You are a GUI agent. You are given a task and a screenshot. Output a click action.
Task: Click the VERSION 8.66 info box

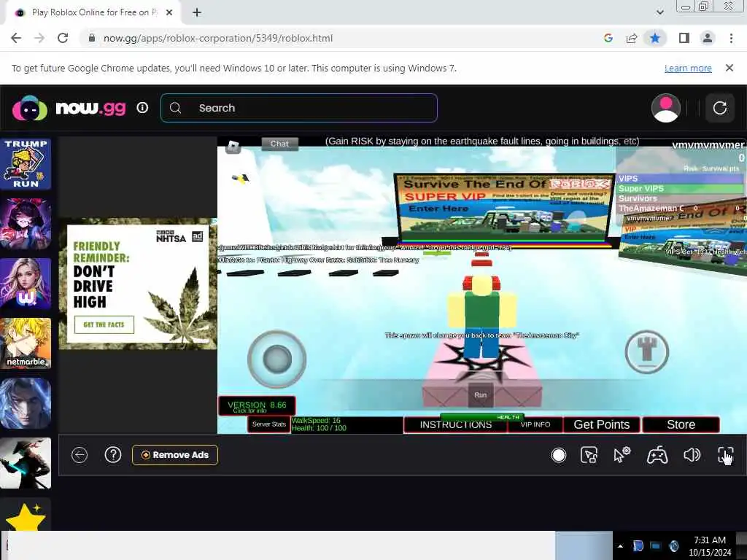(x=257, y=406)
